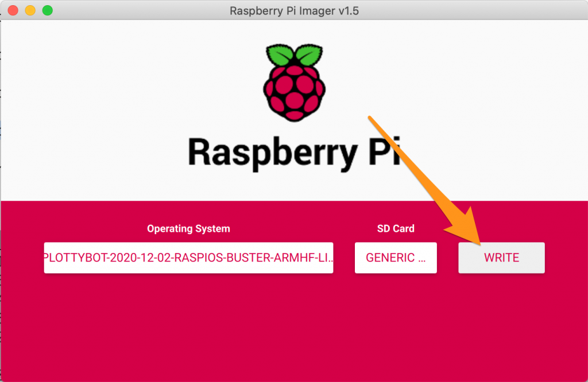Open the Operating System selection button
Screen dimensions: 588x382
[188, 258]
